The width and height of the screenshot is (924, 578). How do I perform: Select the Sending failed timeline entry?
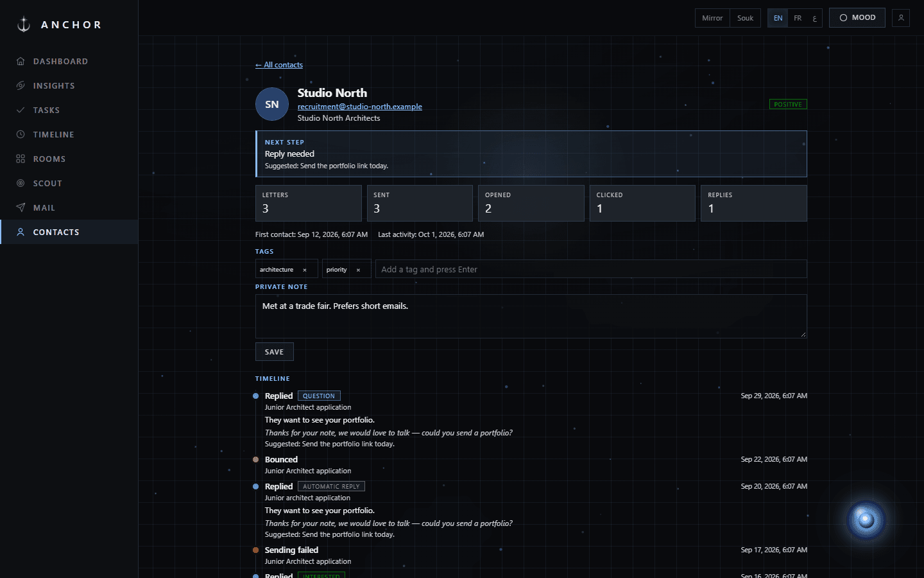click(531, 556)
